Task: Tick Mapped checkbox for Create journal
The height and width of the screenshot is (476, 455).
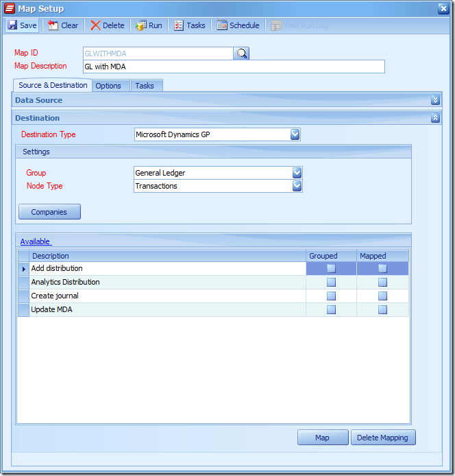Action: pyautogui.click(x=382, y=296)
